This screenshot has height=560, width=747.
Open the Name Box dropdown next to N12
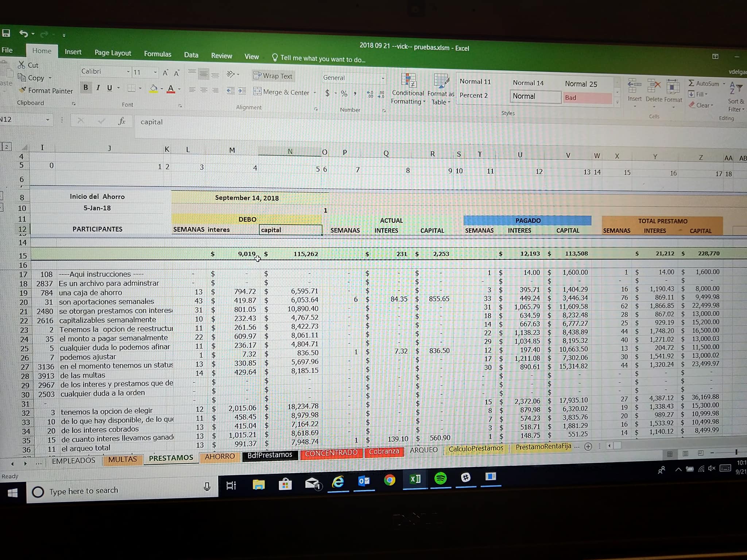(x=48, y=120)
